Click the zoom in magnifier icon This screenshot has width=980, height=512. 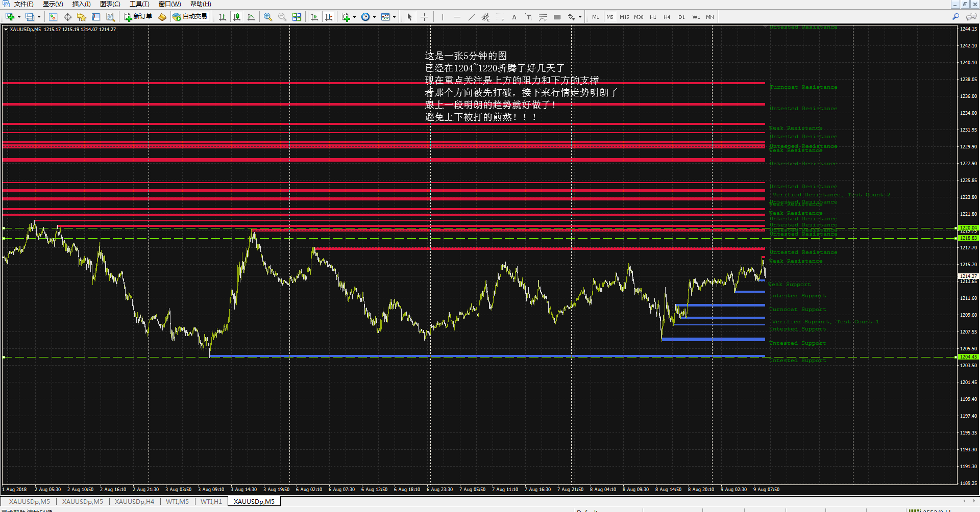(x=268, y=17)
